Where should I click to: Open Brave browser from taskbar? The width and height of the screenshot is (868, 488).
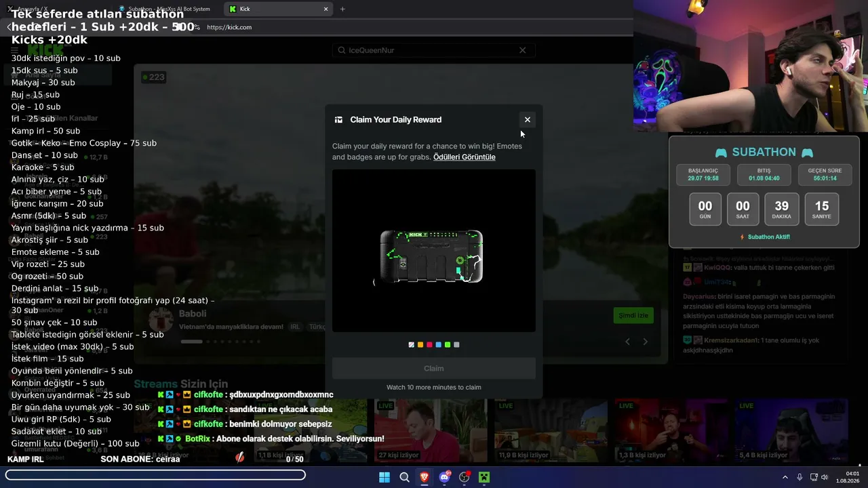425,477
